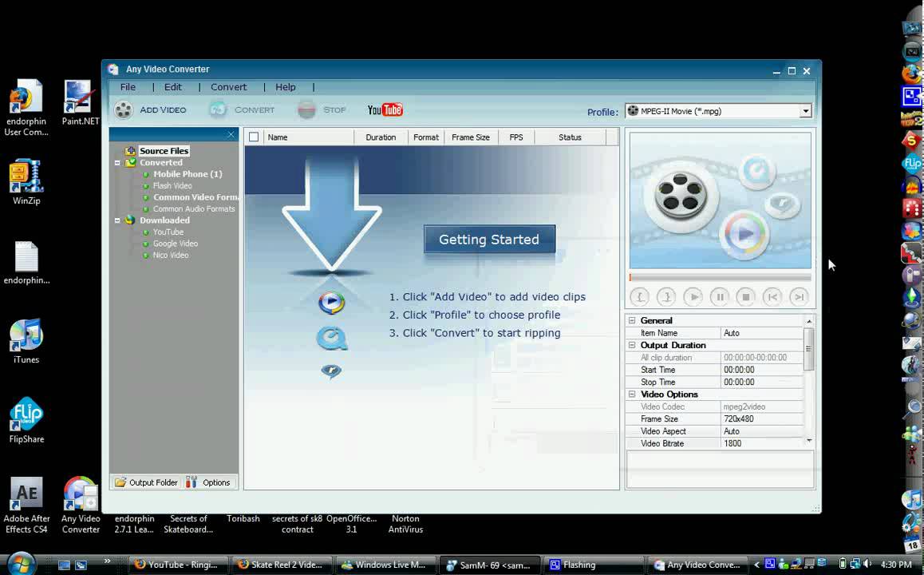Viewport: 924px width, 575px height.
Task: Open the Edit menu
Action: pos(172,87)
